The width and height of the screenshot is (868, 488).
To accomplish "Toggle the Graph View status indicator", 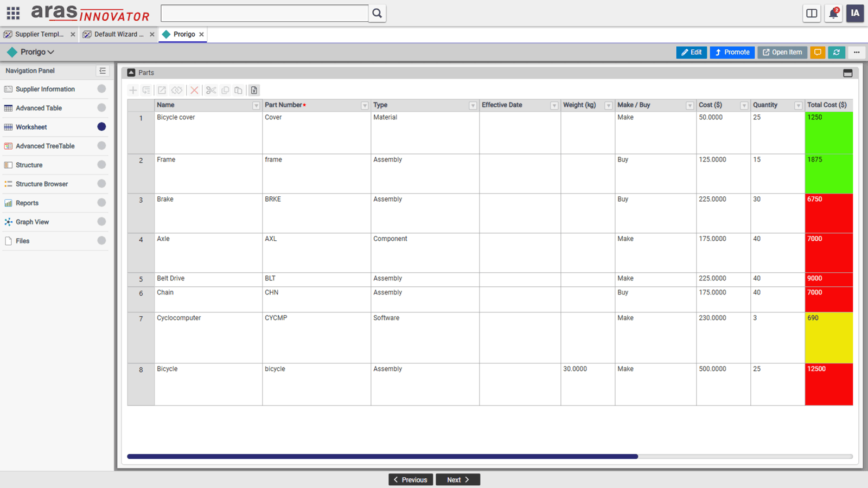I will [101, 222].
